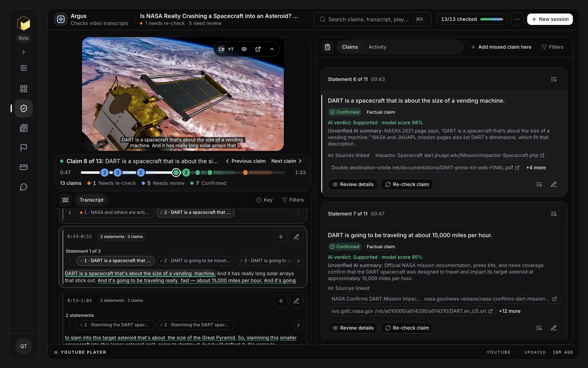
Task: Open the flag sidebar icon
Action: pos(23,147)
